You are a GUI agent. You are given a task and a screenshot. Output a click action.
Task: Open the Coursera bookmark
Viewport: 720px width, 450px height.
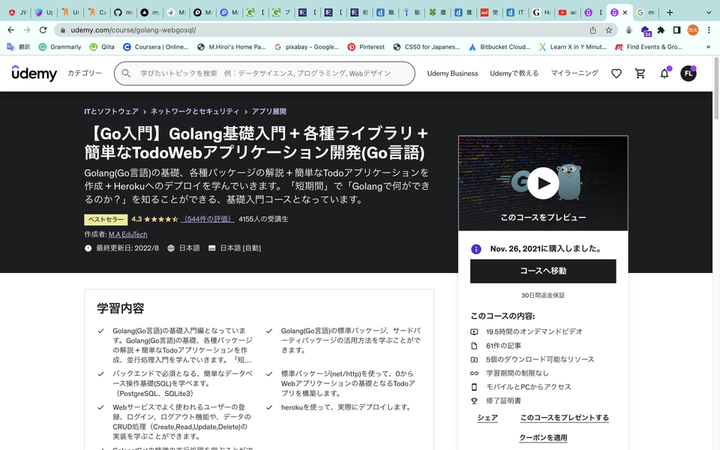click(156, 47)
